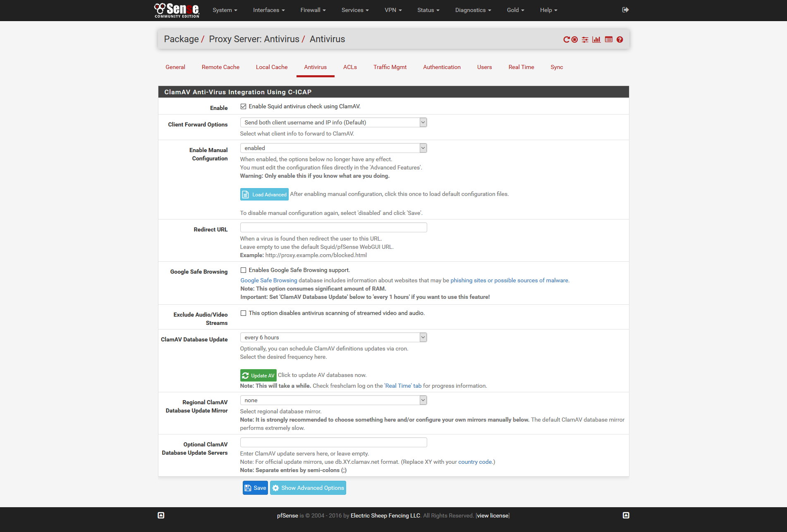Open the Electric Sheep Fencing LLC link

click(385, 515)
